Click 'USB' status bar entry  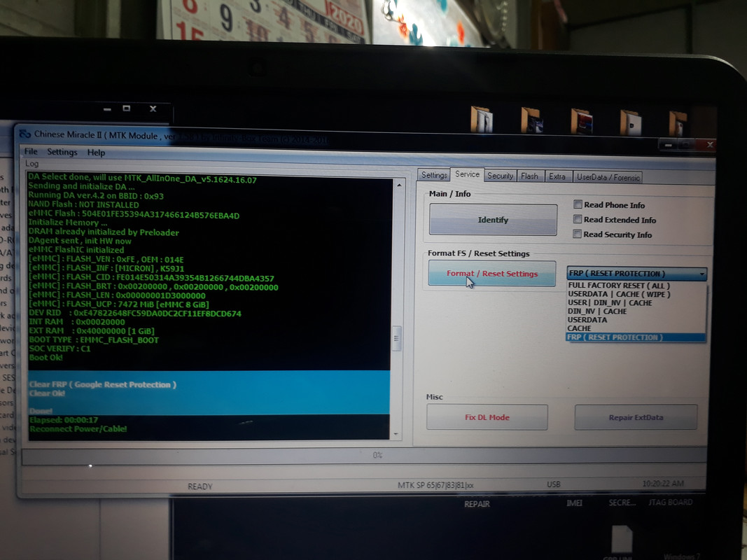(554, 484)
